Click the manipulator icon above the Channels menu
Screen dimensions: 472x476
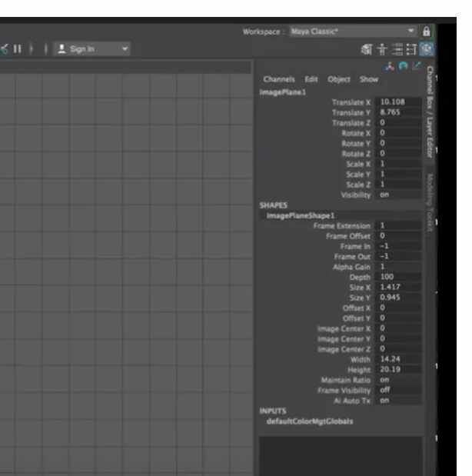389,66
